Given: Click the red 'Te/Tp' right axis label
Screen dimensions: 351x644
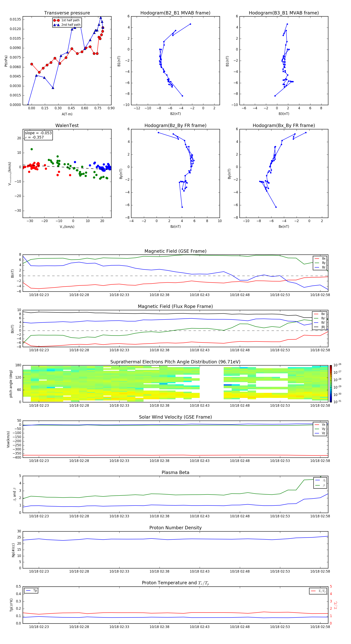Looking at the screenshot, I should tap(336, 605).
